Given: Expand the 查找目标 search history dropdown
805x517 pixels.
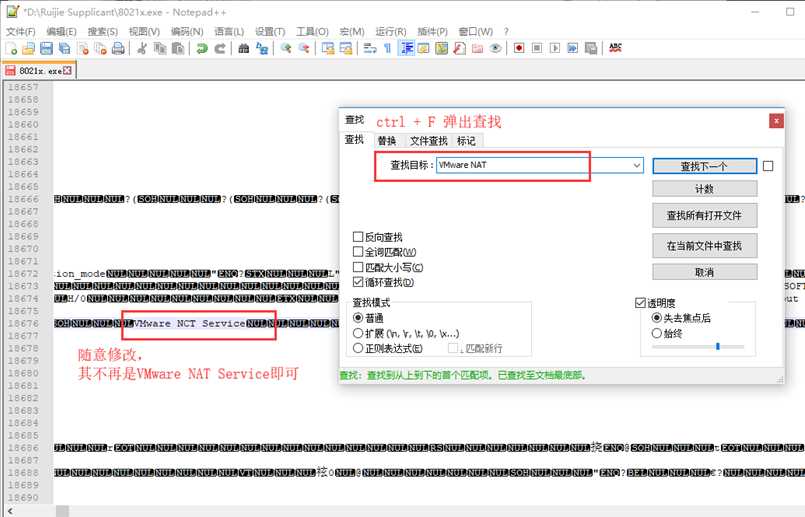Looking at the screenshot, I should coord(637,166).
